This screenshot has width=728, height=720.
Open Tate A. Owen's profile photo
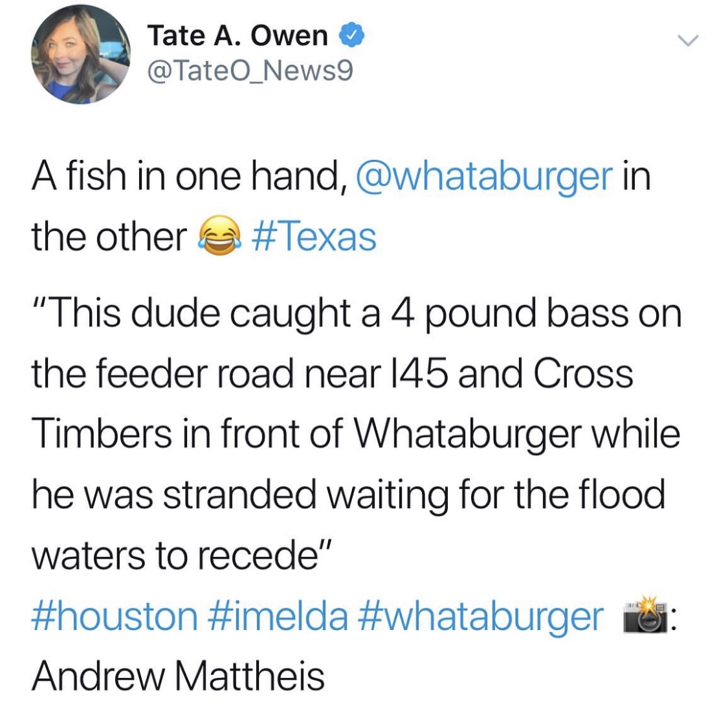(81, 54)
